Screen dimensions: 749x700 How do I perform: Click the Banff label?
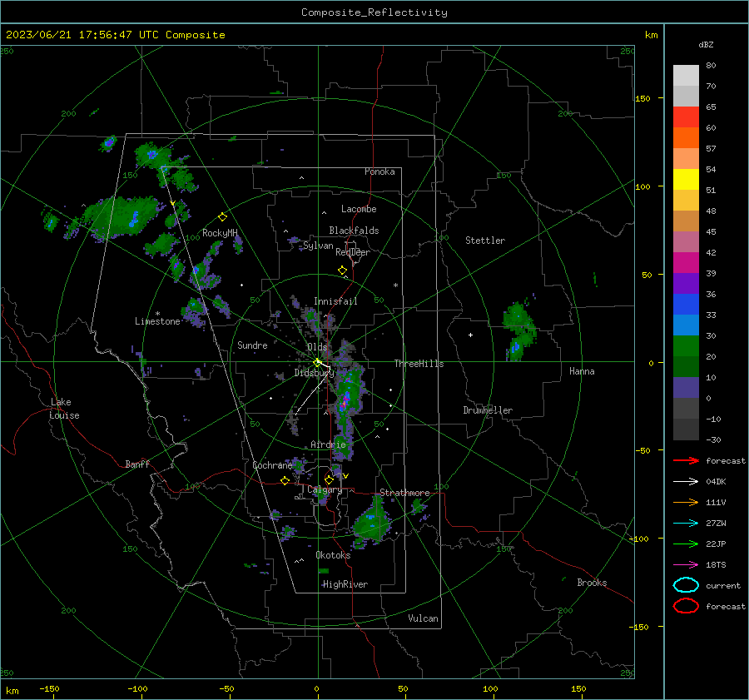click(137, 464)
